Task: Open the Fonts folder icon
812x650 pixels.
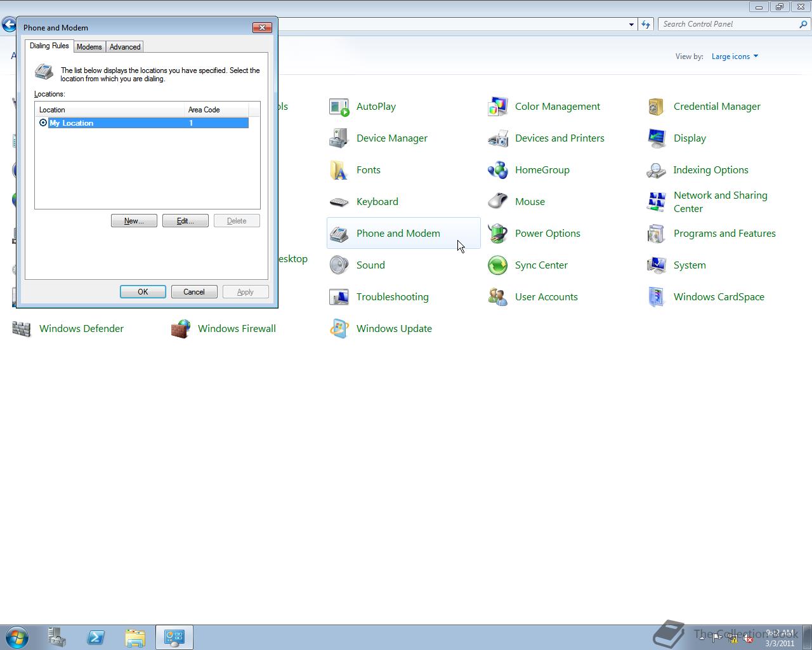Action: click(x=339, y=170)
